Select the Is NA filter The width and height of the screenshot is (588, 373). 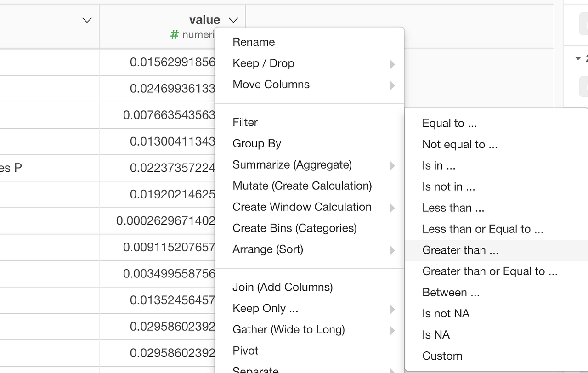(x=435, y=334)
